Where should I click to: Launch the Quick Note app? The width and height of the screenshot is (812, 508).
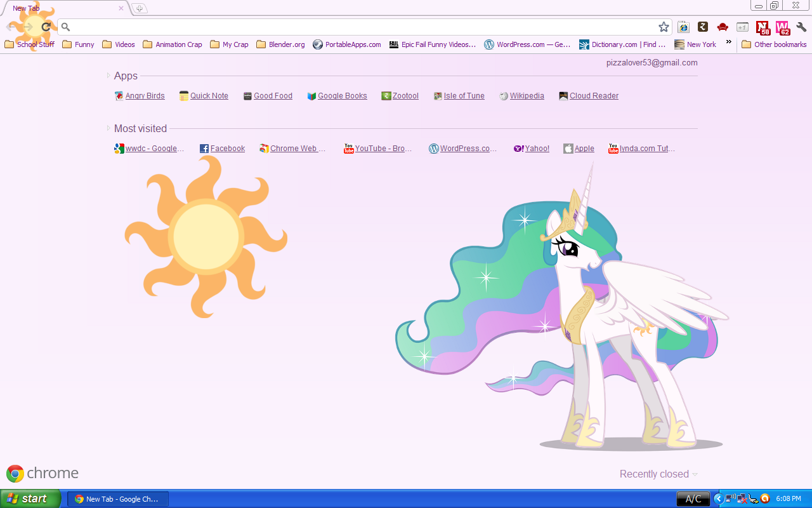pos(204,96)
